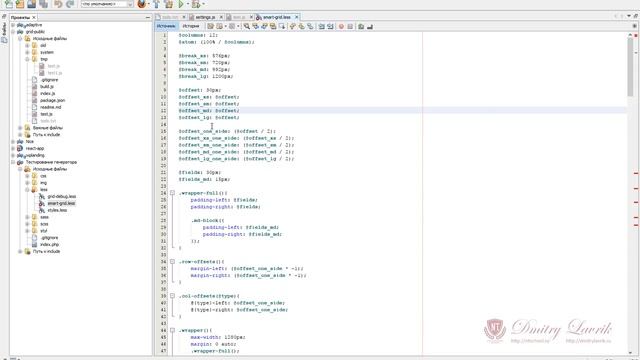The image size is (640, 360).
Task: Click Stop Macro Recording icon
Action: point(350,27)
